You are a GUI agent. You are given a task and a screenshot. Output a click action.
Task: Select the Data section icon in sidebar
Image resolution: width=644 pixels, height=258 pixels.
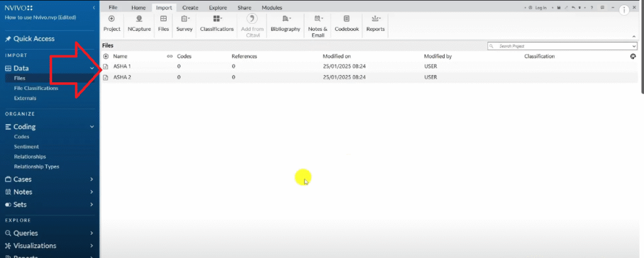coord(8,68)
